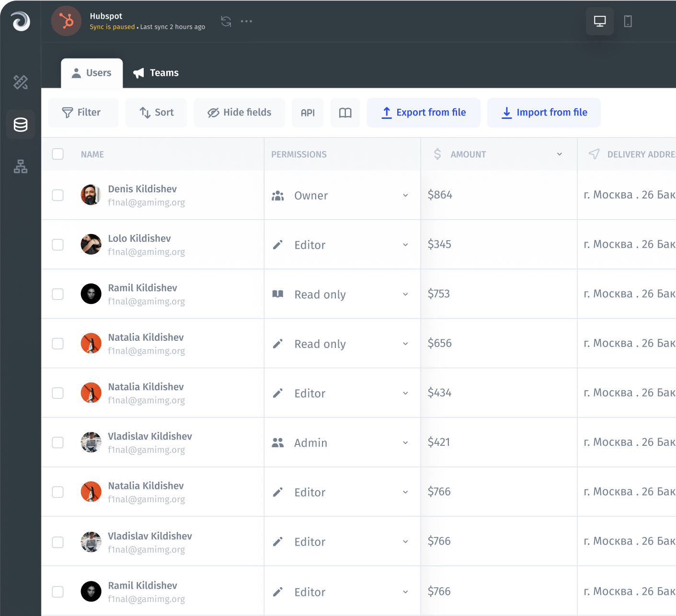The width and height of the screenshot is (676, 616).
Task: Click the delivery address arrow icon
Action: pyautogui.click(x=594, y=154)
